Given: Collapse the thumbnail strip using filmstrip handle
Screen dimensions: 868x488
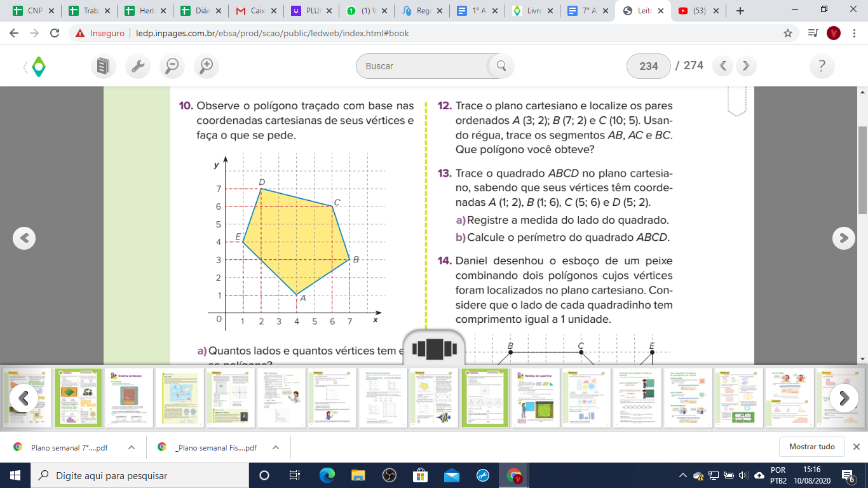Looking at the screenshot, I should coord(434,349).
